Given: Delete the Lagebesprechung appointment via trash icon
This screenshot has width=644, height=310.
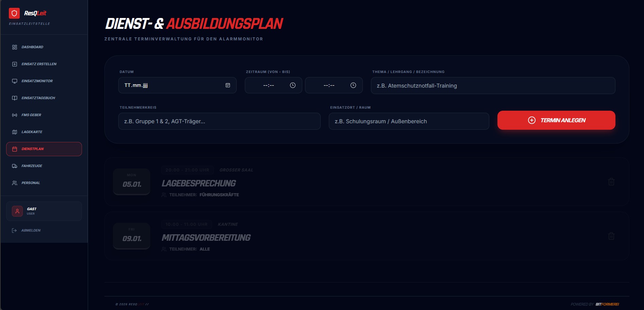Looking at the screenshot, I should click(x=611, y=182).
